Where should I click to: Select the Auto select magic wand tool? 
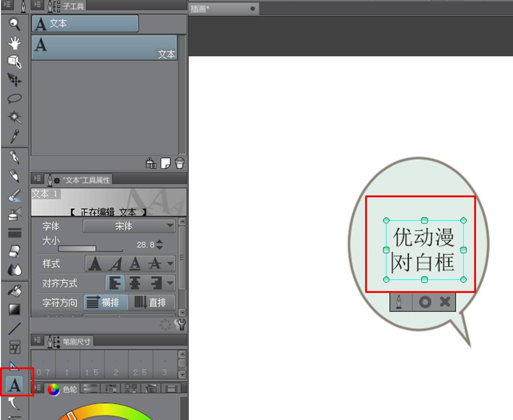coord(15,117)
